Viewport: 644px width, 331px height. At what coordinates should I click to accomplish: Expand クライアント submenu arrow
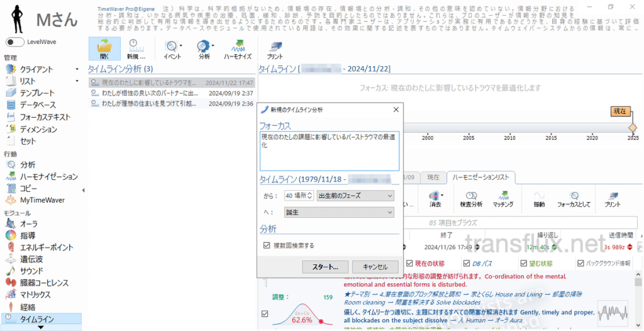tap(77, 69)
